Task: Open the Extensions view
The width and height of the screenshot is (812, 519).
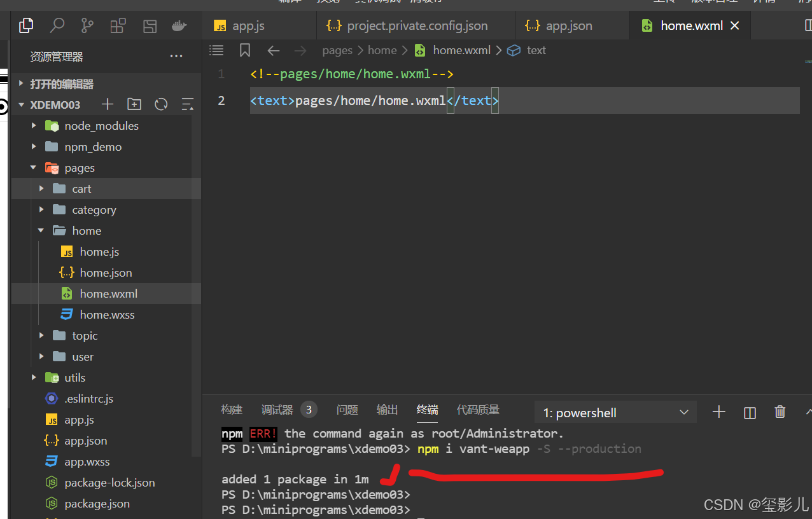Action: pos(118,25)
